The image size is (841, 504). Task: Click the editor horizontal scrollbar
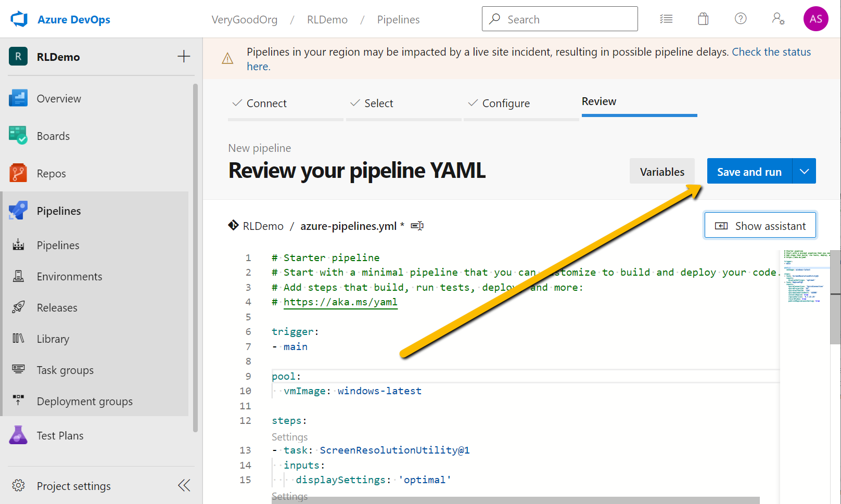(515, 500)
